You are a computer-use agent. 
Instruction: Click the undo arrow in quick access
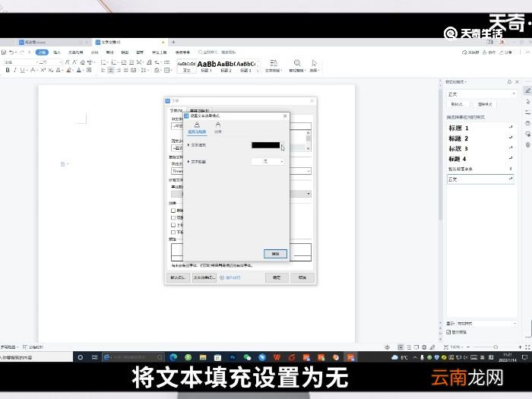pyautogui.click(x=11, y=52)
